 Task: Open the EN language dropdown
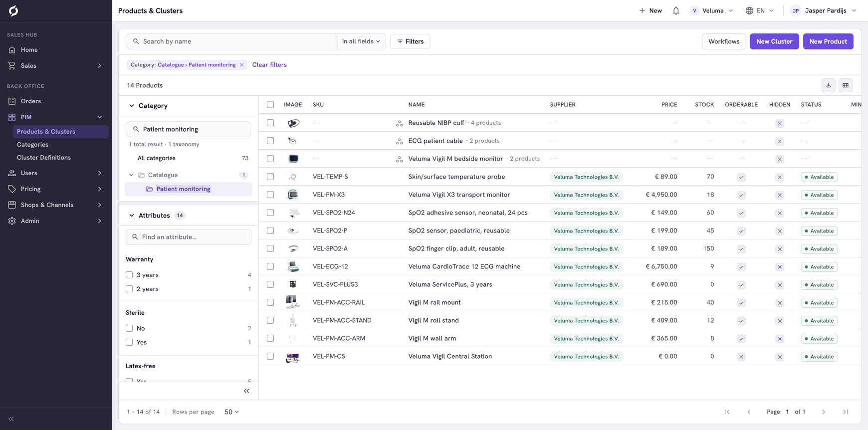point(760,10)
